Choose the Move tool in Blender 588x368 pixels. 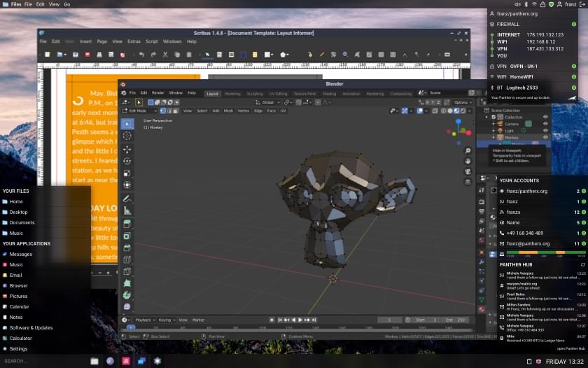tap(127, 149)
